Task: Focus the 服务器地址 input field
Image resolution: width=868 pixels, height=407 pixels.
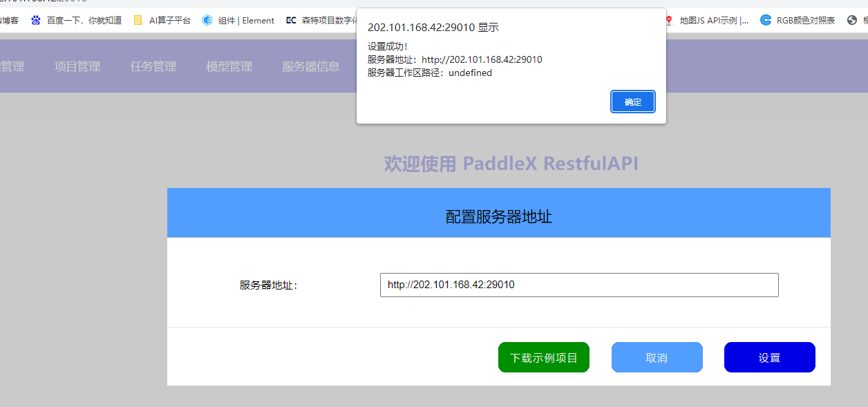Action: [579, 285]
